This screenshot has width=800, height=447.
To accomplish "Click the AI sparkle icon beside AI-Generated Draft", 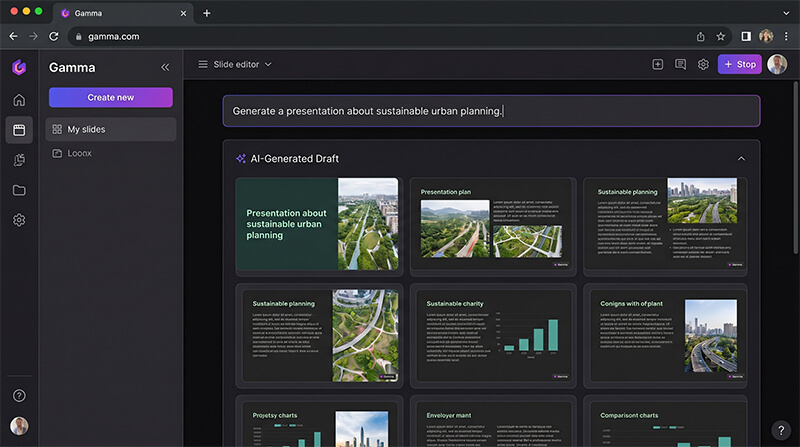I will coord(241,159).
